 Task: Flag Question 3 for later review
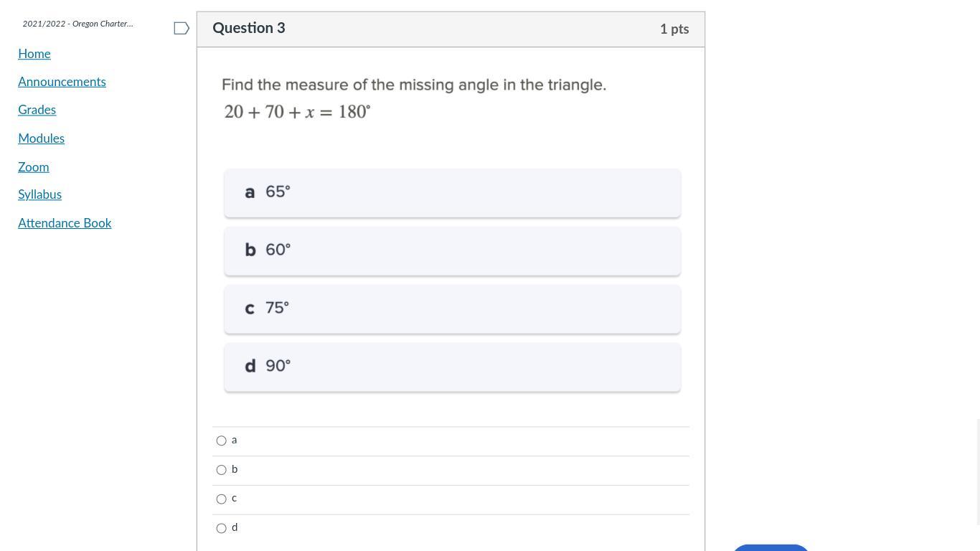pyautogui.click(x=182, y=29)
